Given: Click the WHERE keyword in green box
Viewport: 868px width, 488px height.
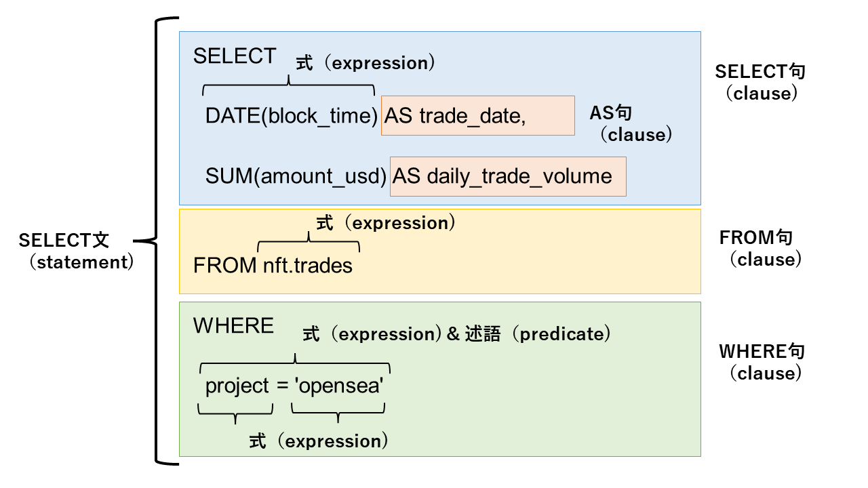Looking at the screenshot, I should click(233, 325).
